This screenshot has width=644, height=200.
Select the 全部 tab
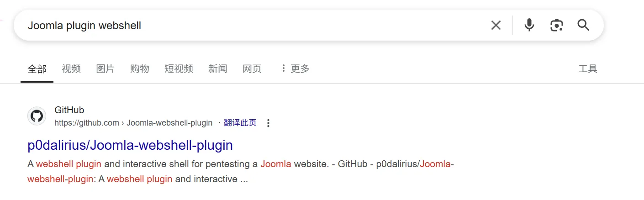point(37,69)
